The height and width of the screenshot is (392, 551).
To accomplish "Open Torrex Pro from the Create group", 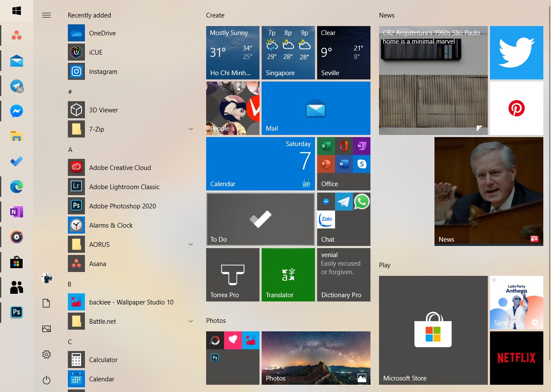I will (x=233, y=275).
